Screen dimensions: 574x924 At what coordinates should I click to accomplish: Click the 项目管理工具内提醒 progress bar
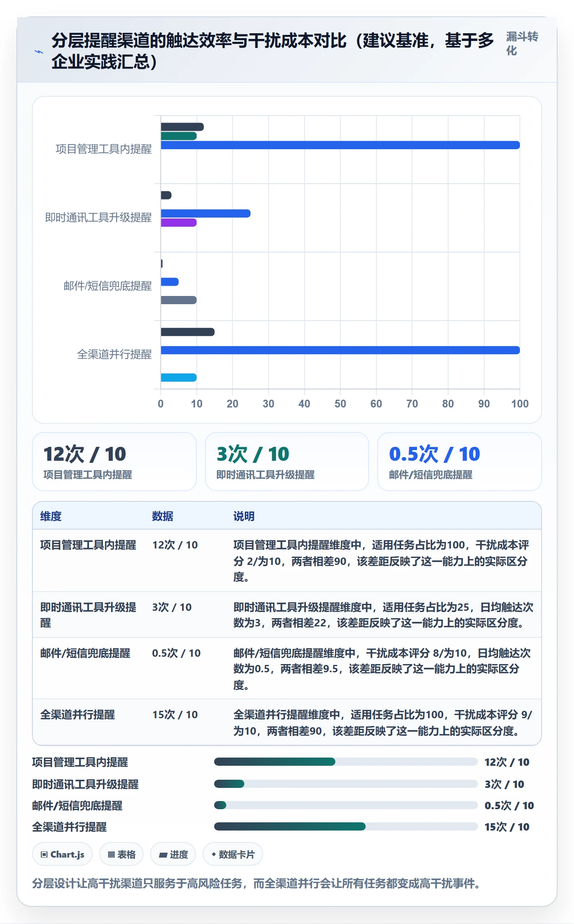[x=346, y=762]
